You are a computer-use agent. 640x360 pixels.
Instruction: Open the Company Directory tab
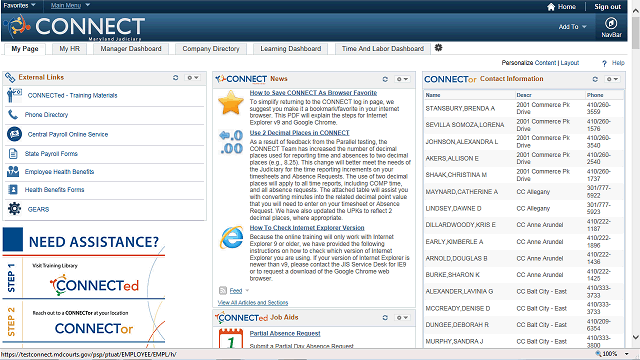point(211,49)
